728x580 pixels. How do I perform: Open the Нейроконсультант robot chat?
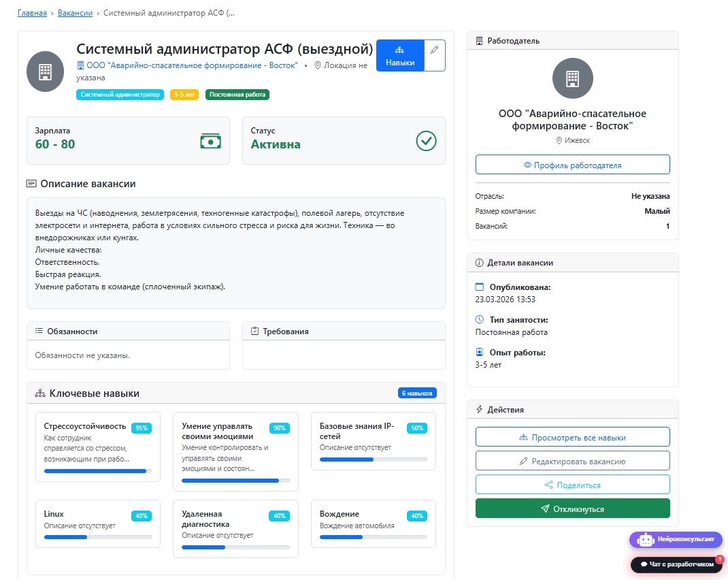[676, 539]
